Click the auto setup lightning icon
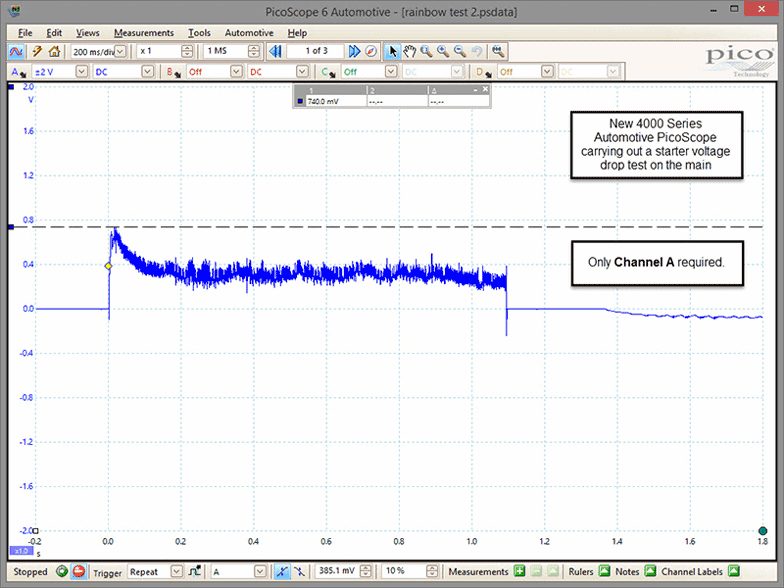The width and height of the screenshot is (784, 588). (37, 51)
